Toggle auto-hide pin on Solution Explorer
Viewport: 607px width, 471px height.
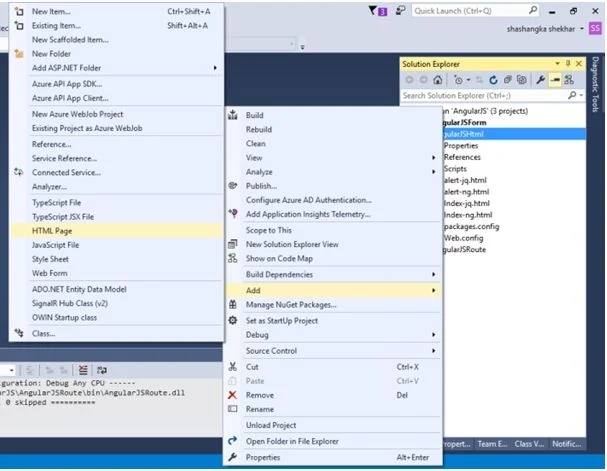click(568, 63)
